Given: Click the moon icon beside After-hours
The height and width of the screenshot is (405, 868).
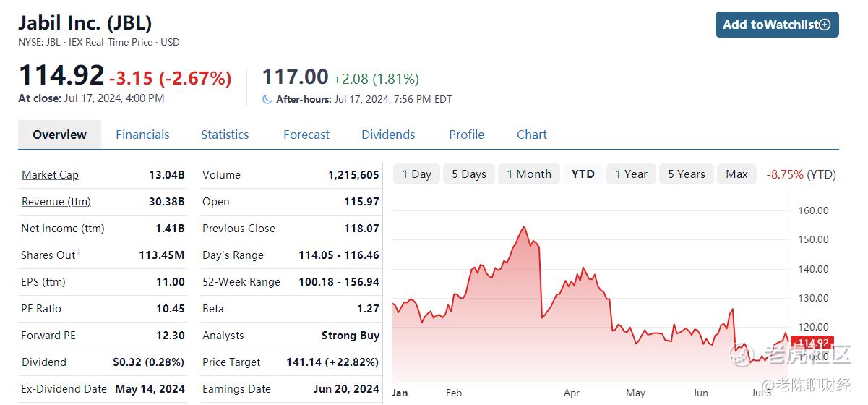Looking at the screenshot, I should coord(267,99).
